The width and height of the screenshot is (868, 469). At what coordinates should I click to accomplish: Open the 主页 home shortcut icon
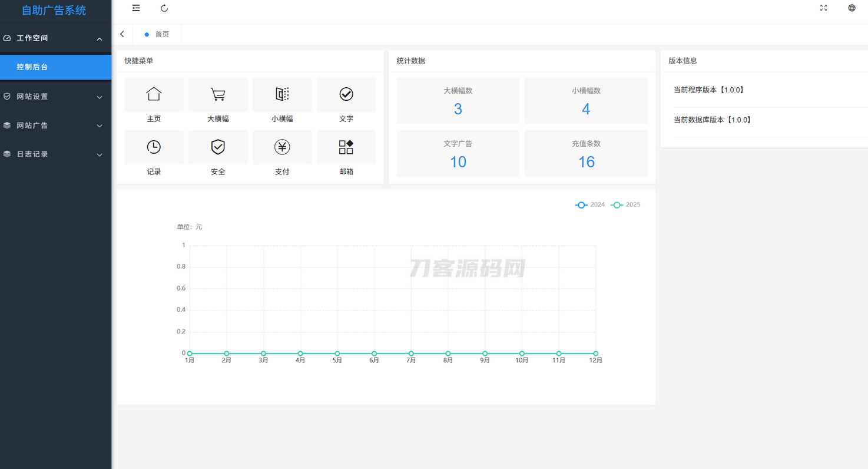pos(154,94)
